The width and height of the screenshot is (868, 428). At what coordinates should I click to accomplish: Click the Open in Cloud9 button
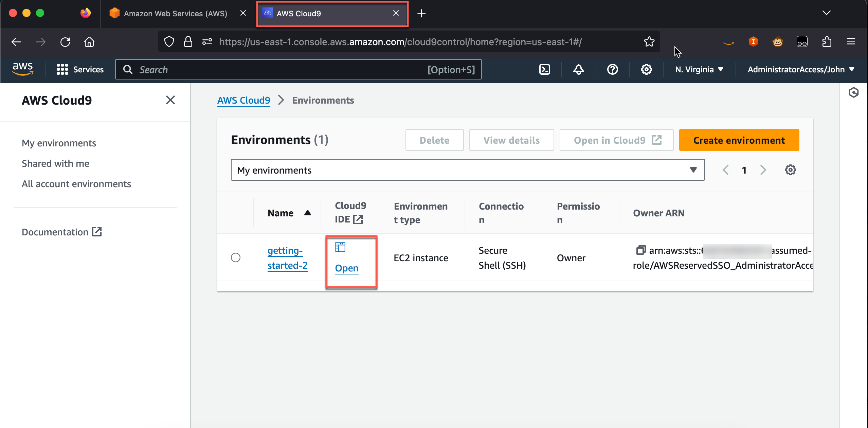pyautogui.click(x=616, y=140)
